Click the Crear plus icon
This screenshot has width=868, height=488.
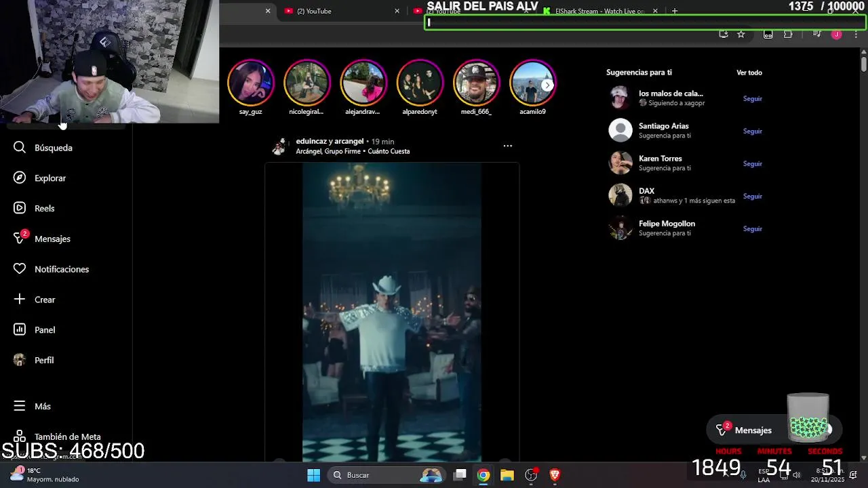pos(20,299)
